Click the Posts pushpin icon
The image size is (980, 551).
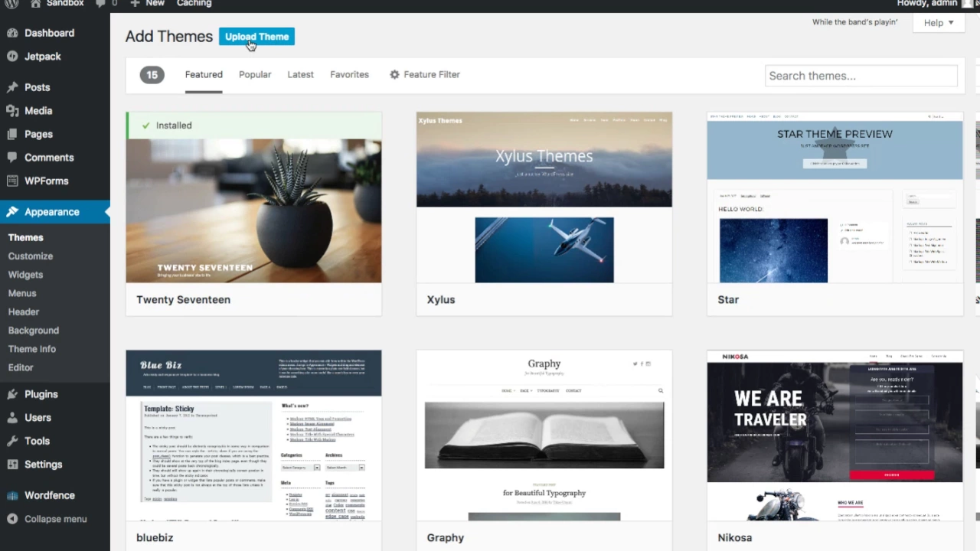12,88
